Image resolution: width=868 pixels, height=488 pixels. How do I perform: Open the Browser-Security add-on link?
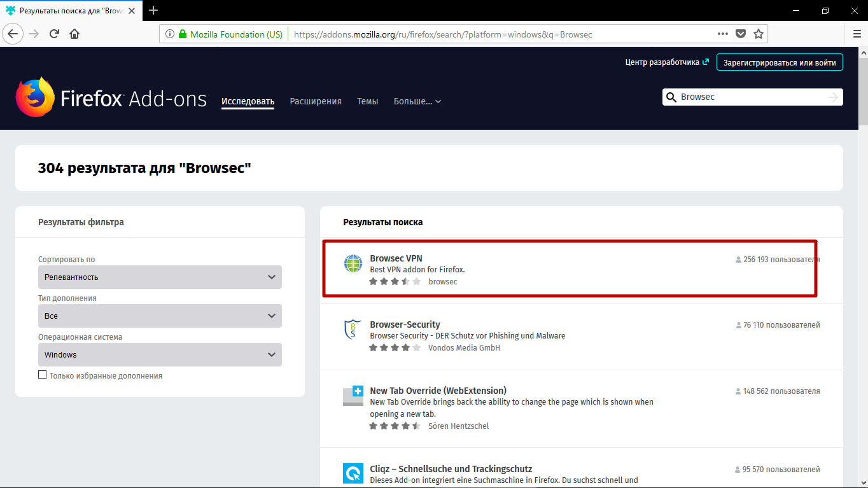coord(405,324)
